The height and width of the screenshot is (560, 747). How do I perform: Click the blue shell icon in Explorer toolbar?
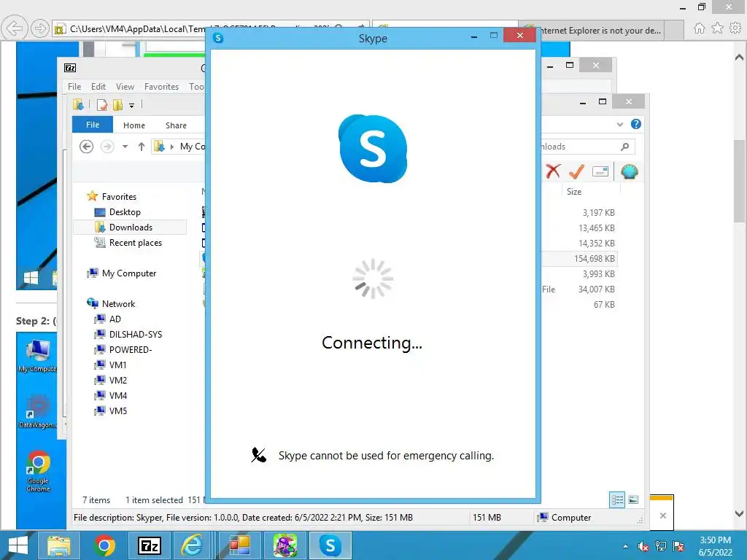coord(630,171)
